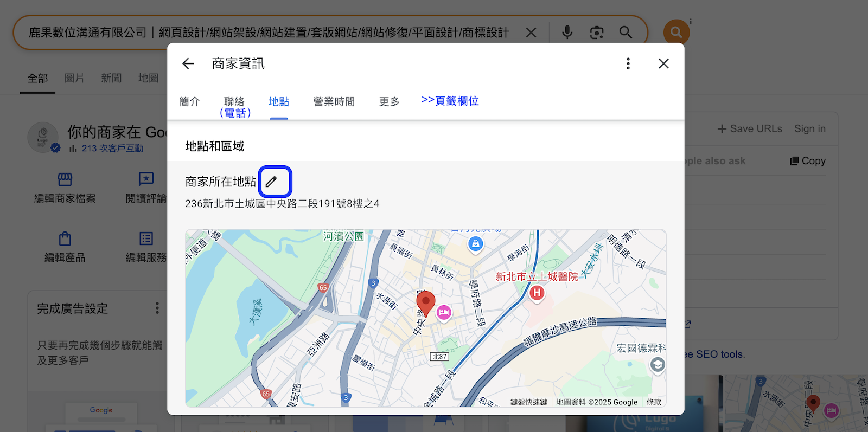Click the orange search extension icon
Screen dimensions: 868x432
pos(676,32)
